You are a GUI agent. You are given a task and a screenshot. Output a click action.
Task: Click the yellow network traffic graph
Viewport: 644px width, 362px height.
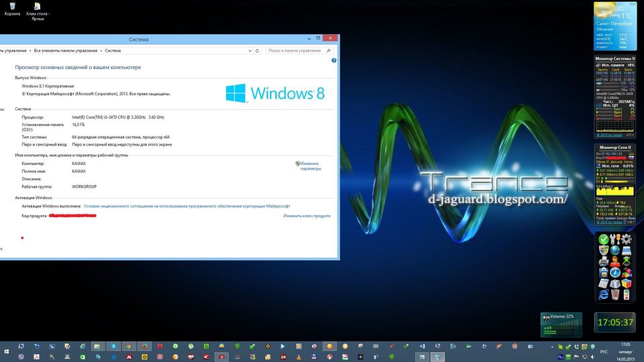tap(615, 190)
